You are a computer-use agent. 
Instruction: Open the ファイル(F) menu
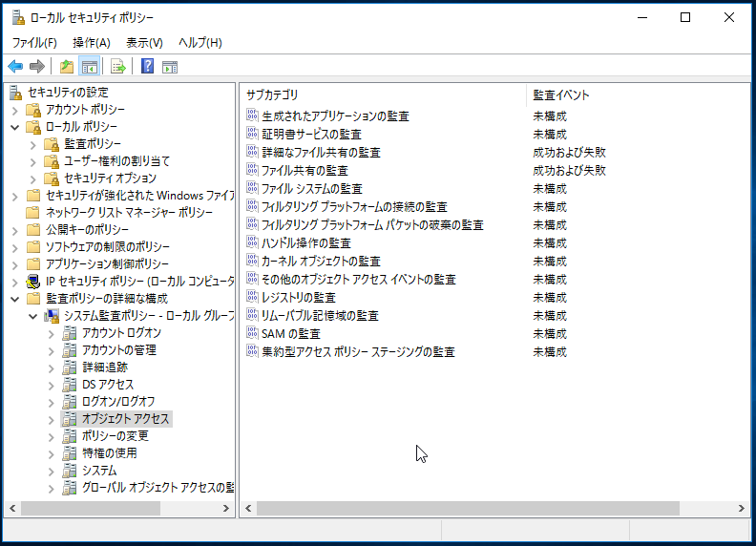point(34,43)
